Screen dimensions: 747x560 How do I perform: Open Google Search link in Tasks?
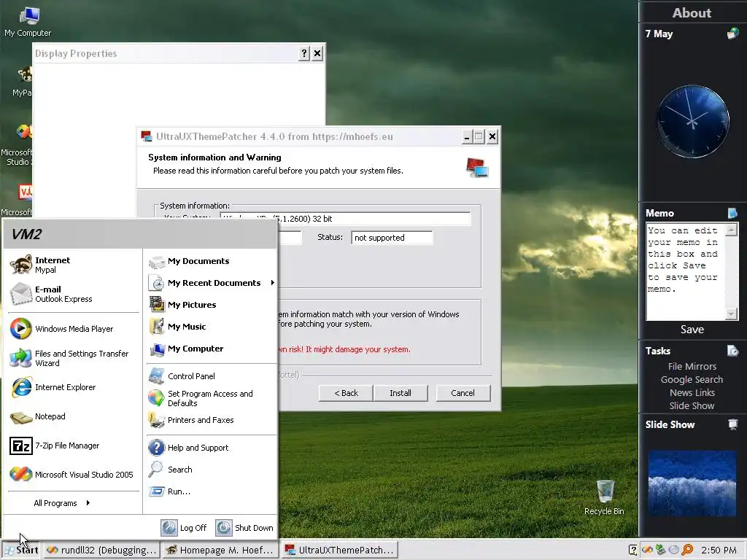(x=692, y=379)
